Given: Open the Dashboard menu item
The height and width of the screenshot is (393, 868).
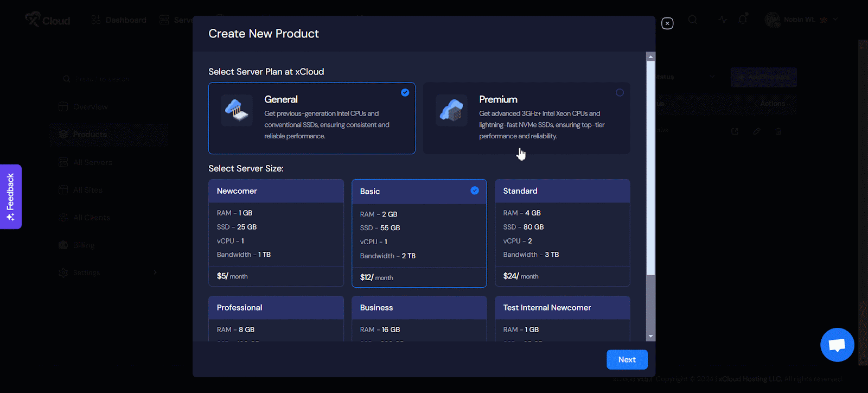Looking at the screenshot, I should [119, 20].
